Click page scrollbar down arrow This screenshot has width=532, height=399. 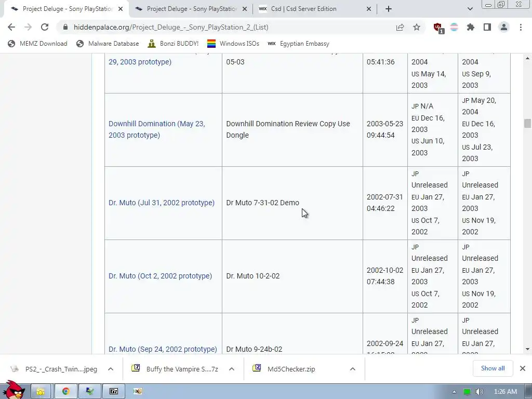point(527,349)
